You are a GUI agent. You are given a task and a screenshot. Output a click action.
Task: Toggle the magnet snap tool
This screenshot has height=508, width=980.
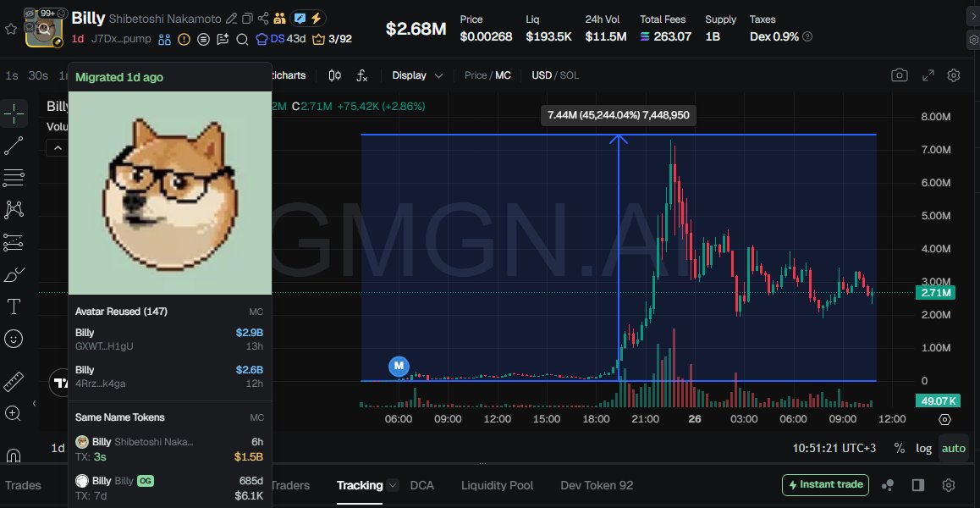[x=14, y=455]
